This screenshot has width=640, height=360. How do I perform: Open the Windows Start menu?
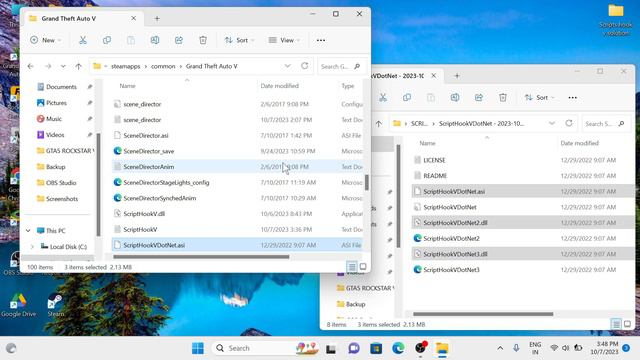198,348
